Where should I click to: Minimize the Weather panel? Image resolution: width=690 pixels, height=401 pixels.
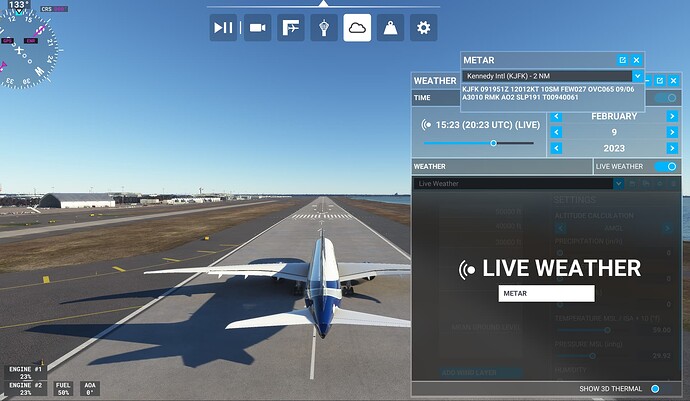649,81
